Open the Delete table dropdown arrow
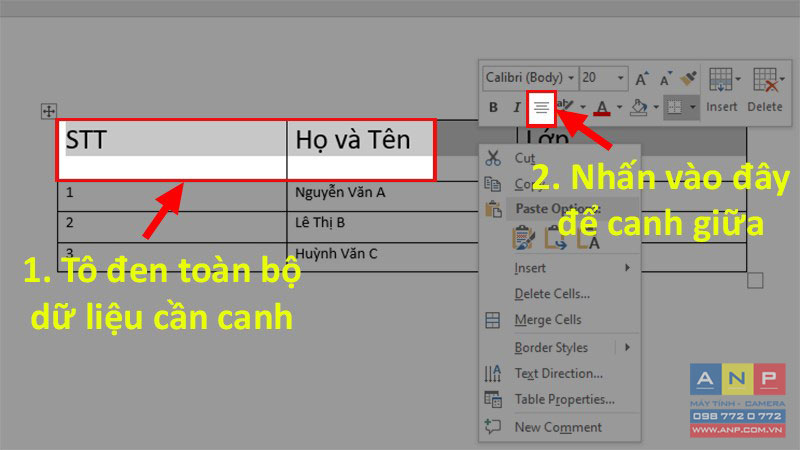Screen dimensions: 800x450 point(782,79)
